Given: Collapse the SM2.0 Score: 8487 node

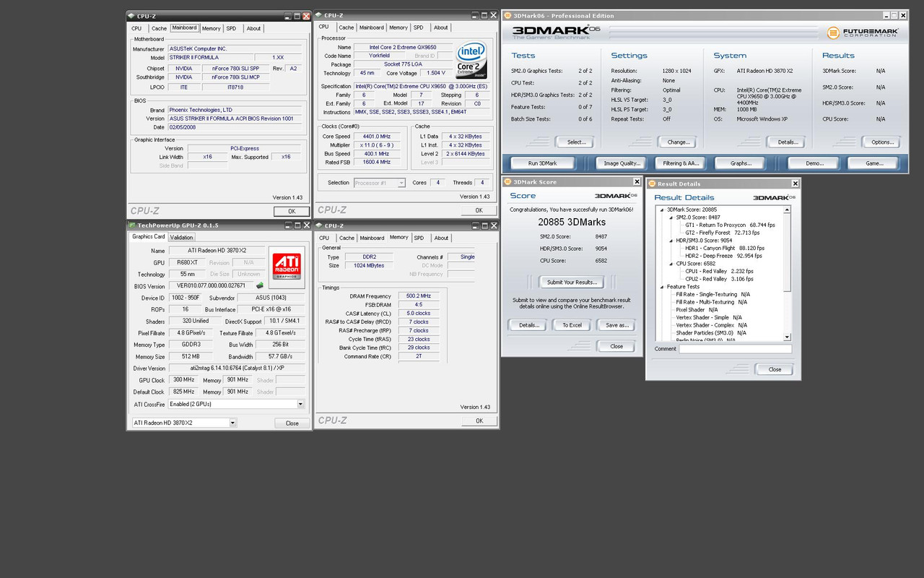Looking at the screenshot, I should pyautogui.click(x=670, y=217).
